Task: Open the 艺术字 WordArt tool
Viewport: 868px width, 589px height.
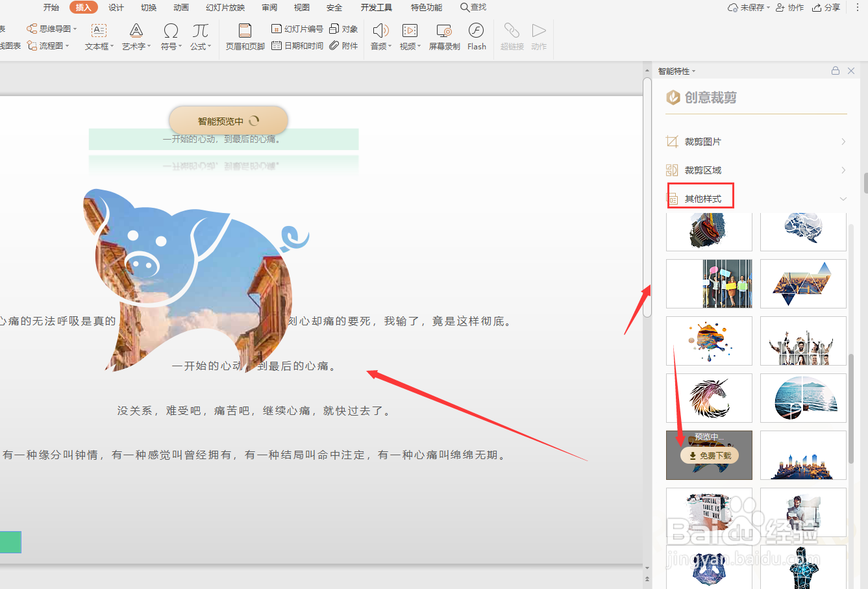Action: point(136,36)
